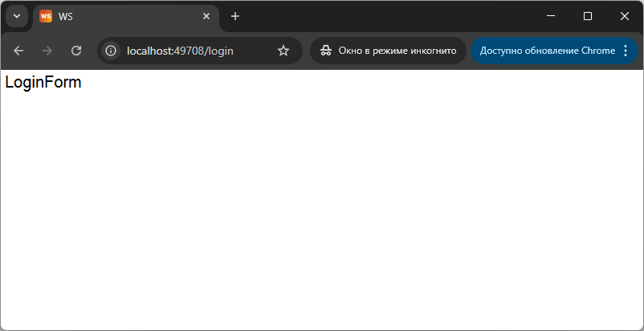This screenshot has height=331, width=644.
Task: Open the Chrome three-dot menu
Action: [x=626, y=51]
